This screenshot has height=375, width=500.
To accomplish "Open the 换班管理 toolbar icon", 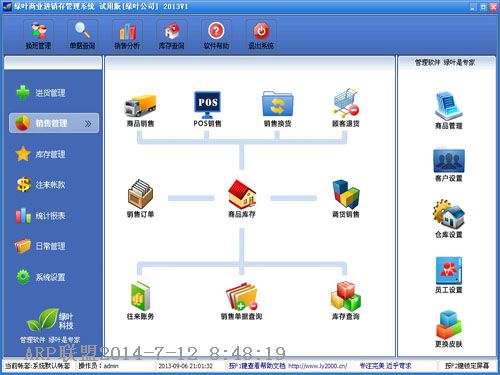I will pyautogui.click(x=39, y=36).
